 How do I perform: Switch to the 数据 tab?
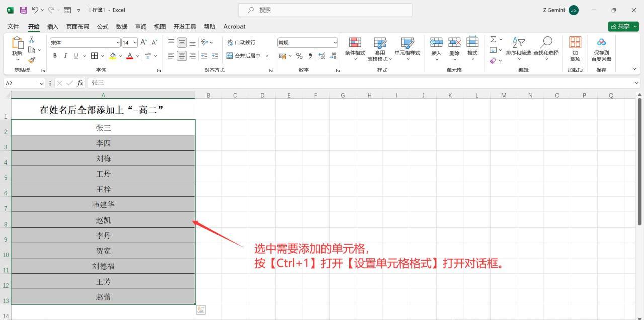pyautogui.click(x=122, y=26)
